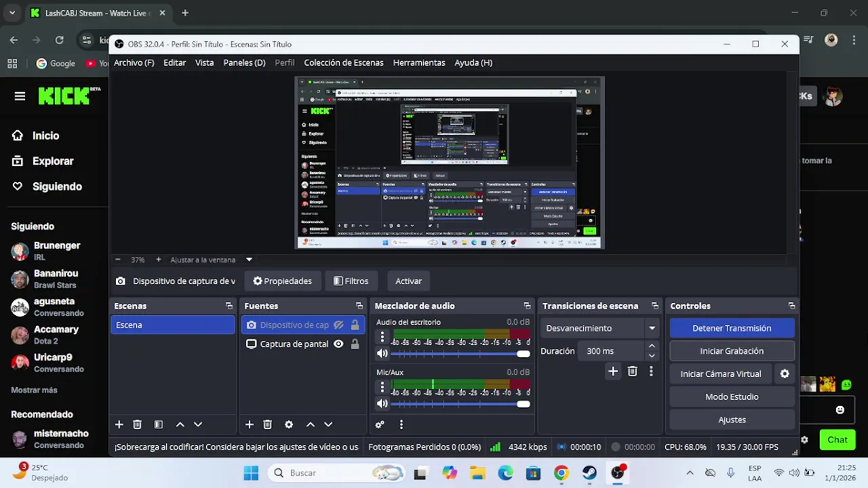
Task: Open Ayuda (H) menu
Action: (x=473, y=62)
